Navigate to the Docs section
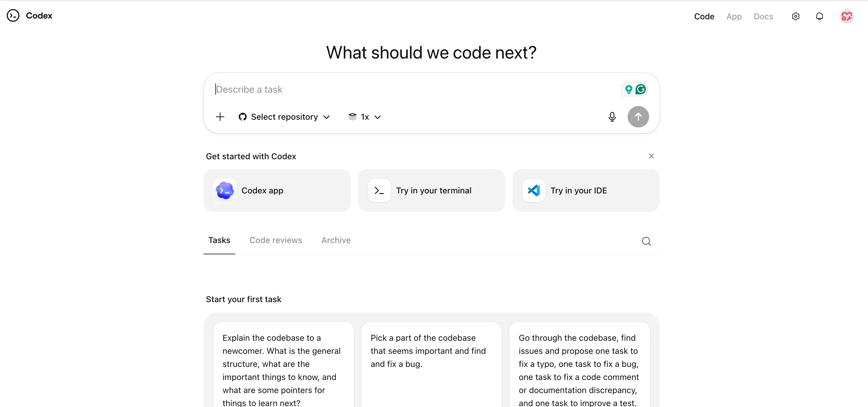Viewport: 868px width, 407px height. click(x=763, y=16)
